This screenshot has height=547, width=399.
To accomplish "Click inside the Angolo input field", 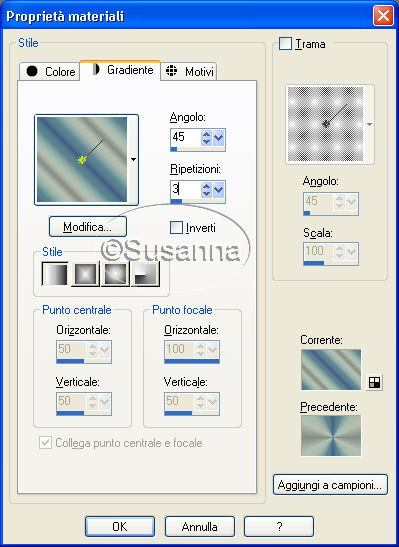I will [x=186, y=137].
